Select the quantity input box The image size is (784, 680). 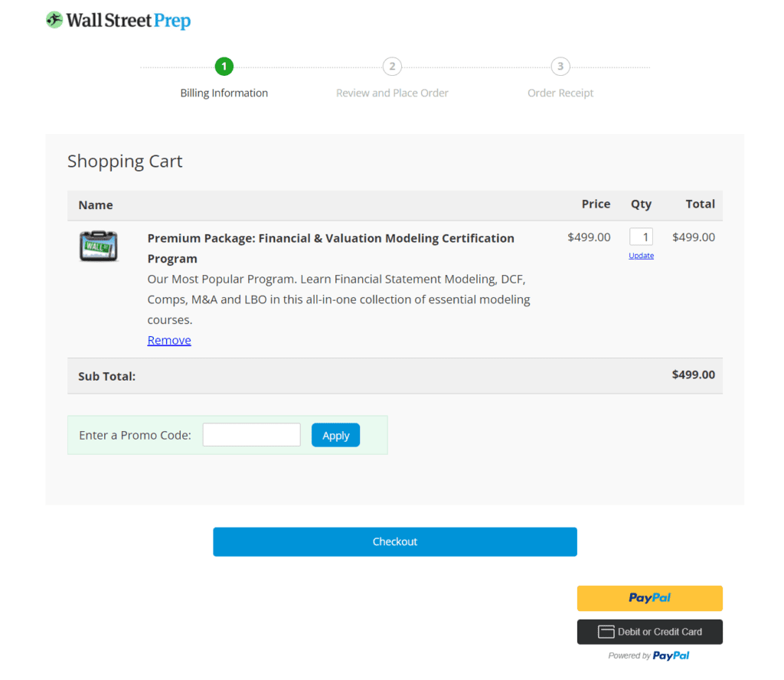[x=641, y=236]
